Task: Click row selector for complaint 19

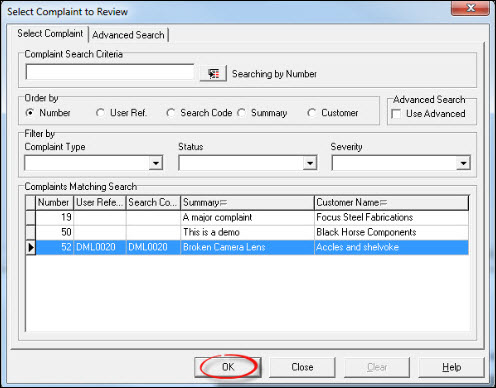Action: (31, 218)
